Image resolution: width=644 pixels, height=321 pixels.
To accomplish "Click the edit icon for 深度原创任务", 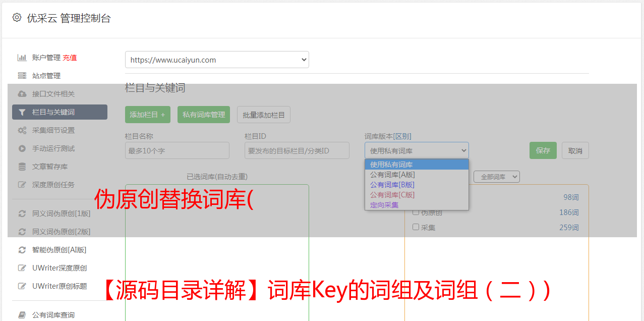I will tap(22, 185).
